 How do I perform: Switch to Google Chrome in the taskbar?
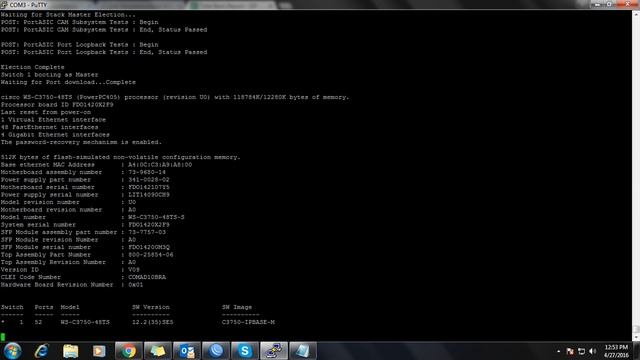[x=129, y=351]
